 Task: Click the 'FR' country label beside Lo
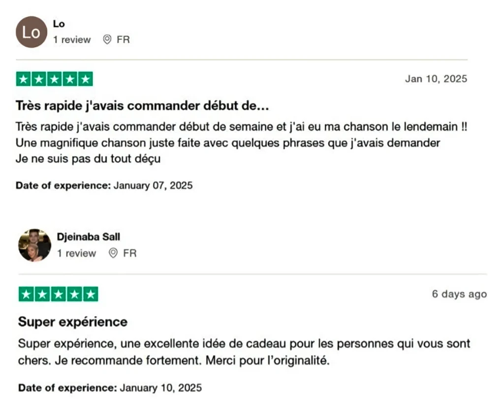click(x=123, y=39)
